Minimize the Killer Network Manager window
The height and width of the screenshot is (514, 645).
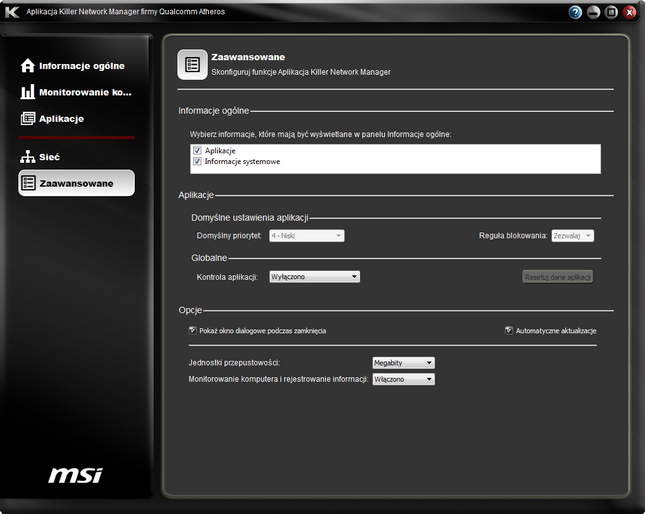pos(593,12)
